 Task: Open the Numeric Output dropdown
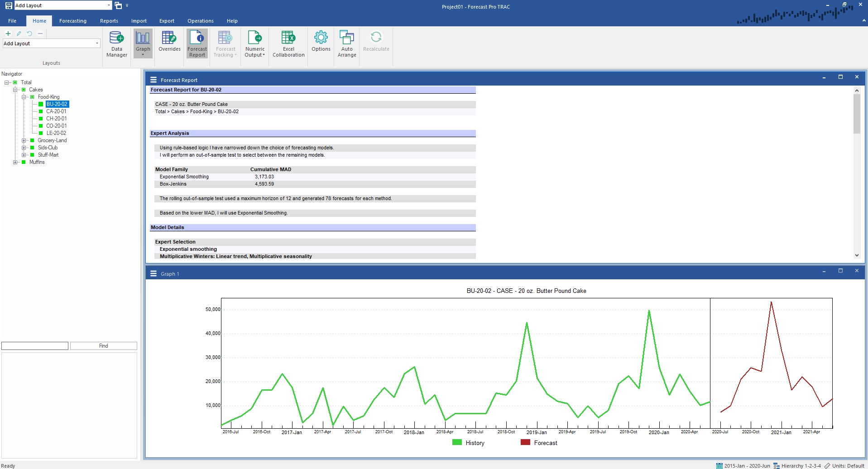click(x=255, y=44)
